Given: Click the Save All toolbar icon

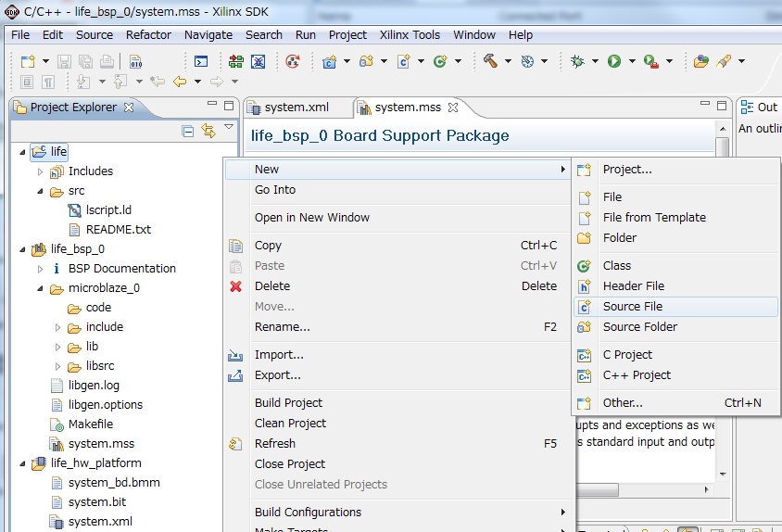Looking at the screenshot, I should (85, 61).
